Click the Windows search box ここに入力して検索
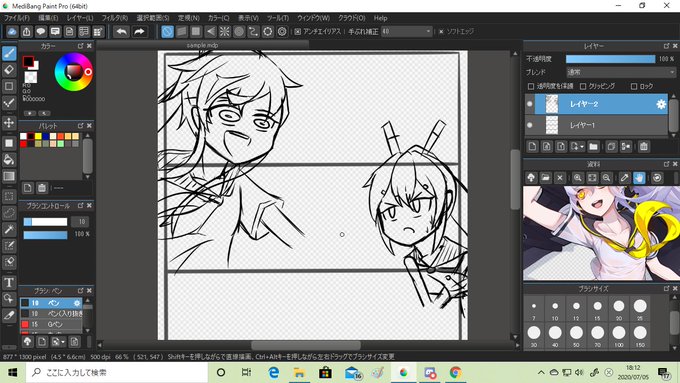680x383 pixels. pos(117,373)
